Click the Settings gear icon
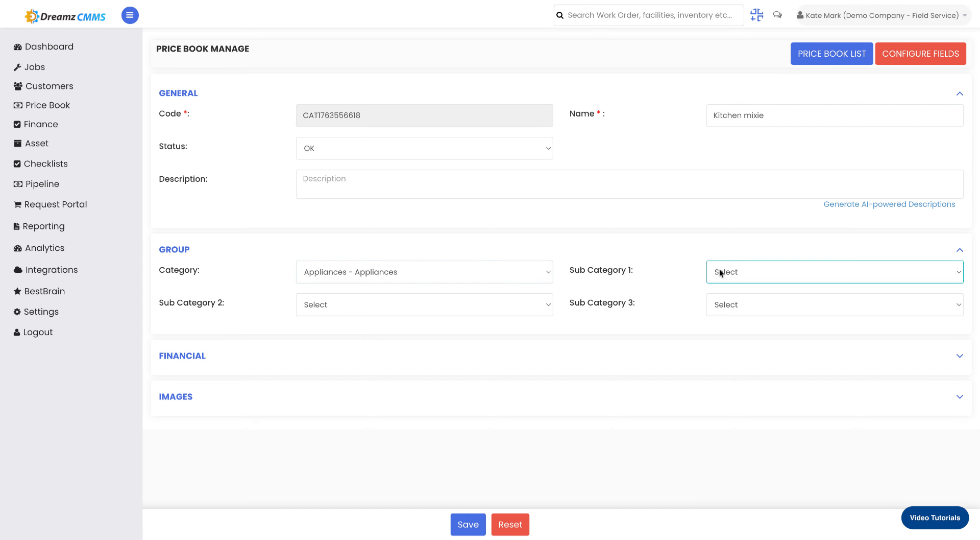Image resolution: width=980 pixels, height=540 pixels. 17,312
